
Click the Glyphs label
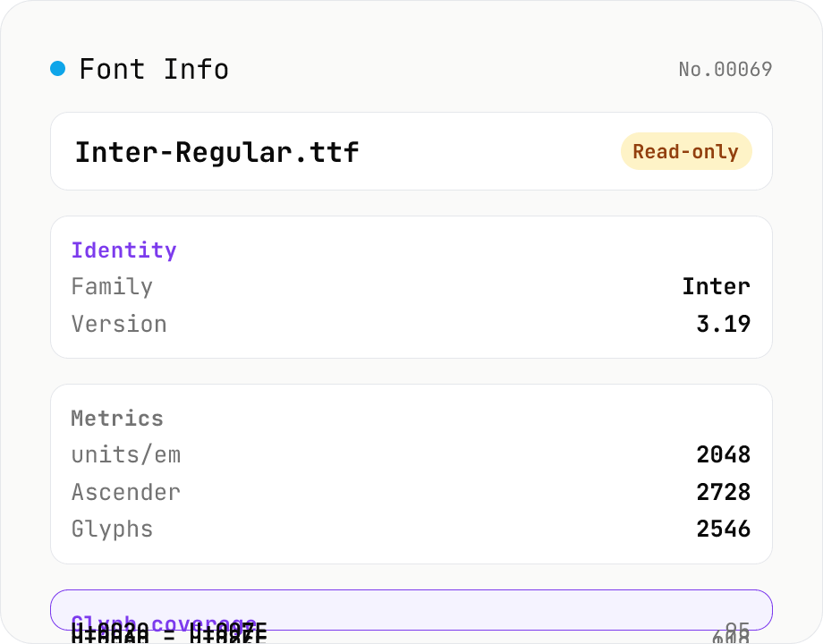(x=112, y=529)
